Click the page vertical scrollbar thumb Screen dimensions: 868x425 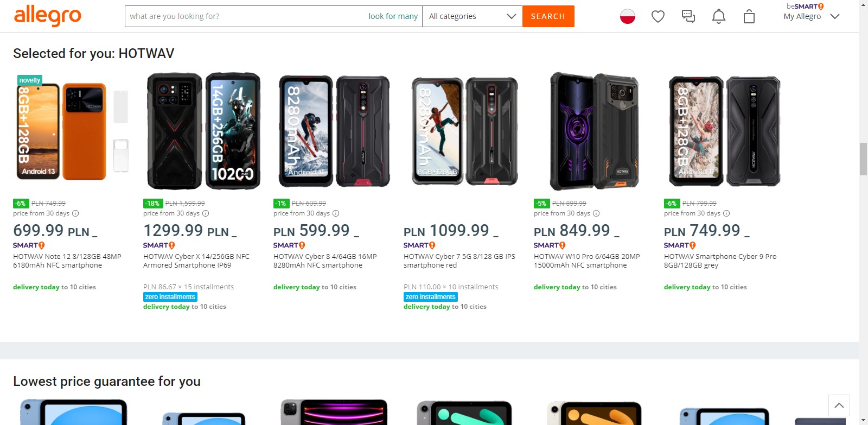coord(863,158)
